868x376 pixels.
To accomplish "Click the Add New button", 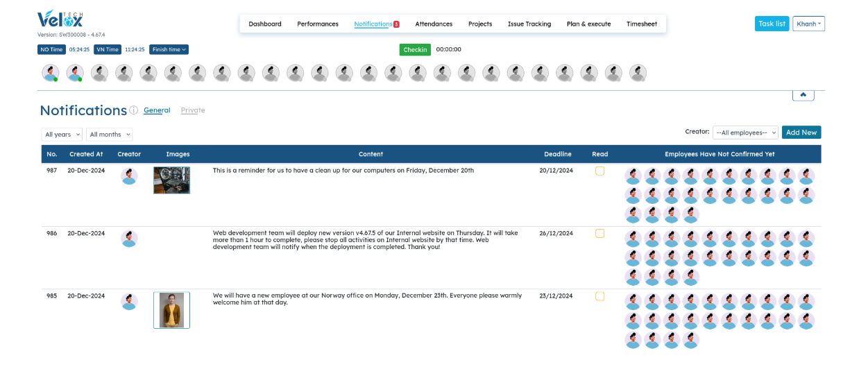I will tap(801, 133).
